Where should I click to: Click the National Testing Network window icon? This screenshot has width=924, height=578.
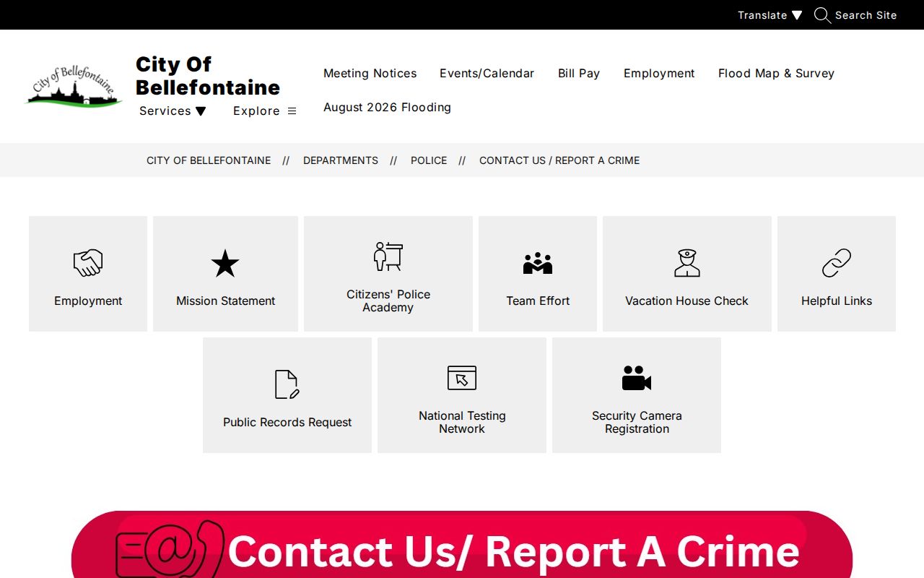tap(462, 378)
